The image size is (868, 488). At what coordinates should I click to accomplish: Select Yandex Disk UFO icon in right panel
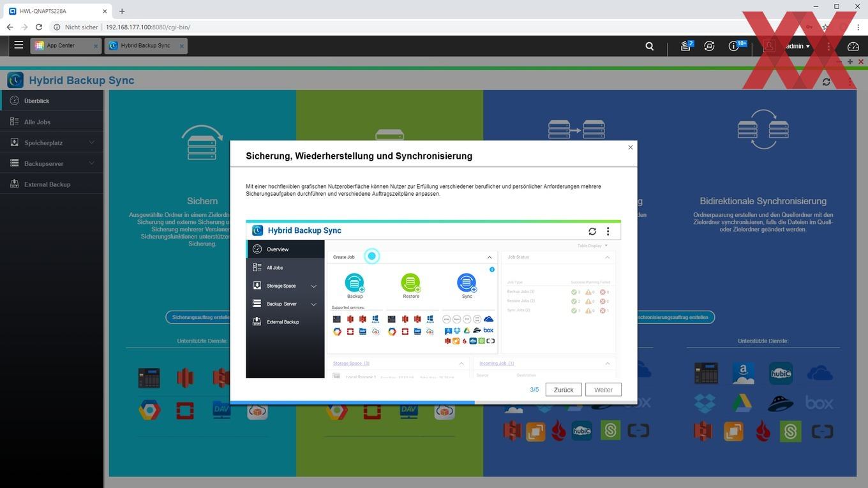[781, 403]
